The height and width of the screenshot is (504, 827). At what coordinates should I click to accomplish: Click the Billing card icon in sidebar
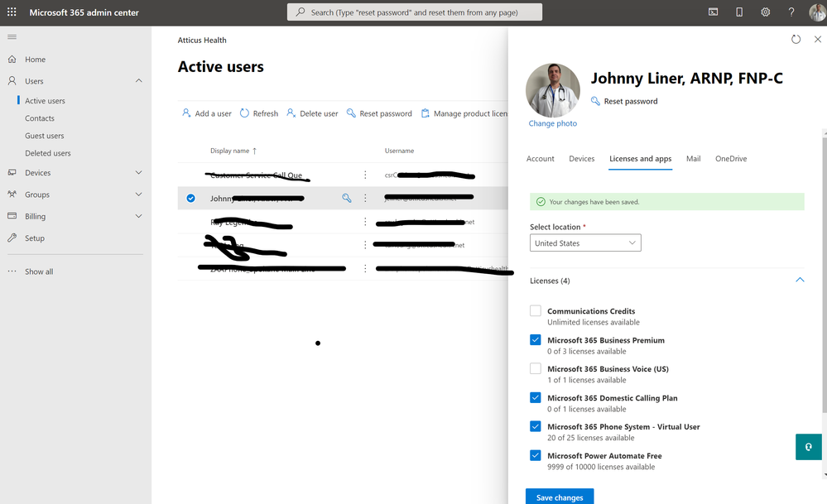tap(12, 216)
